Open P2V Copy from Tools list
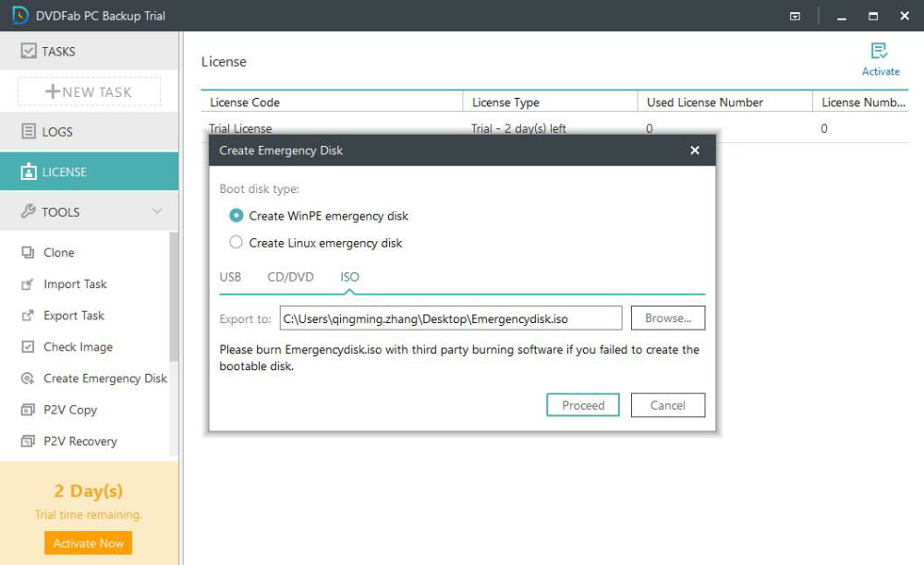 point(70,410)
